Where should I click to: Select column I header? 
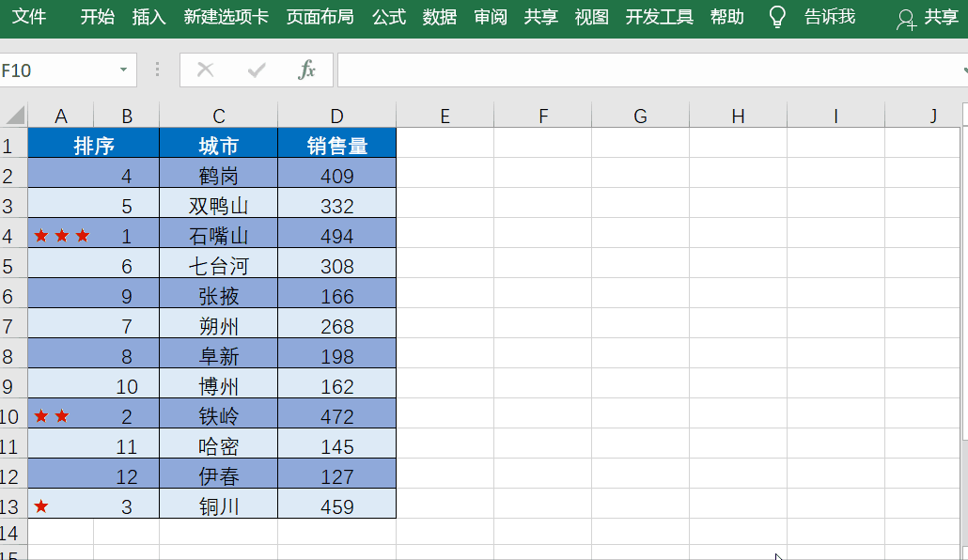point(835,116)
